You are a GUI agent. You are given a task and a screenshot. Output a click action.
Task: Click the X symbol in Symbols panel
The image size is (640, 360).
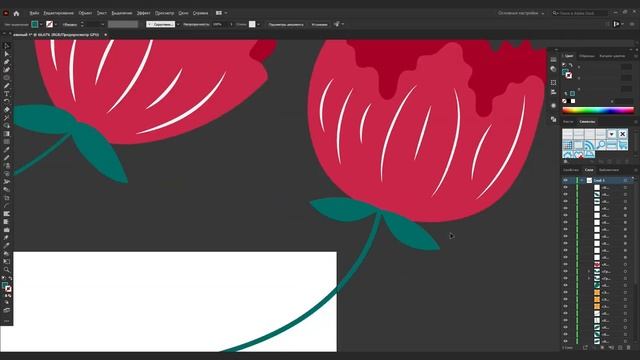point(622,134)
